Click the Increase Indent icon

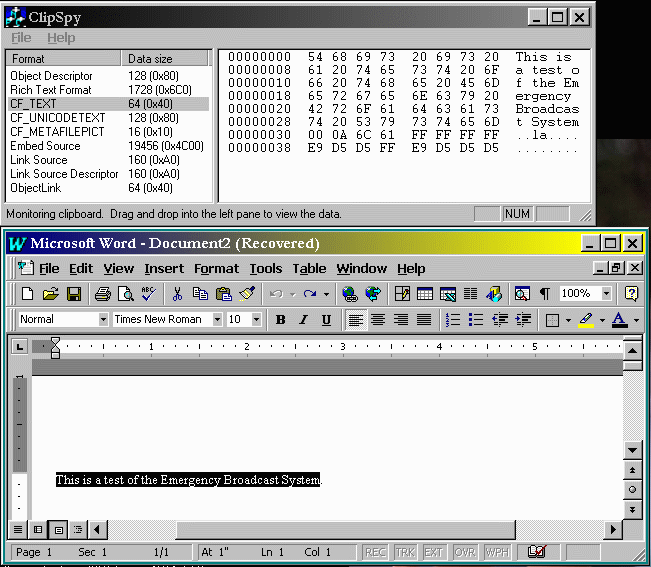pos(523,320)
